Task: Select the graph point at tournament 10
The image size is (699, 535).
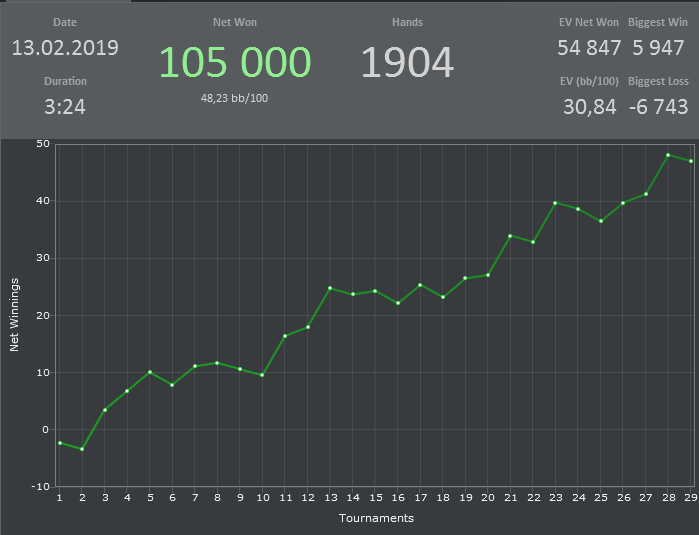Action: click(x=262, y=375)
